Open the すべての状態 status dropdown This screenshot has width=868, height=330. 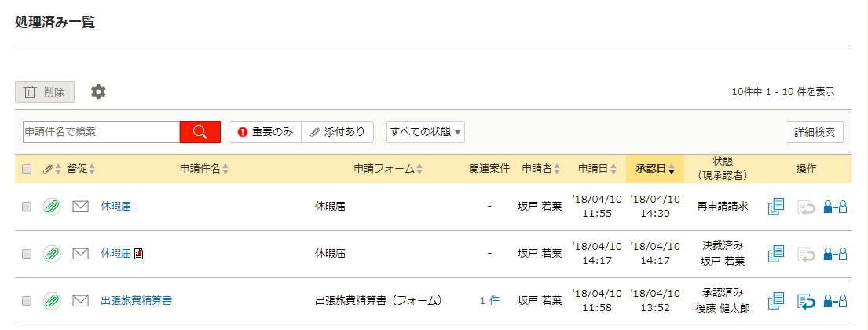[x=425, y=132]
